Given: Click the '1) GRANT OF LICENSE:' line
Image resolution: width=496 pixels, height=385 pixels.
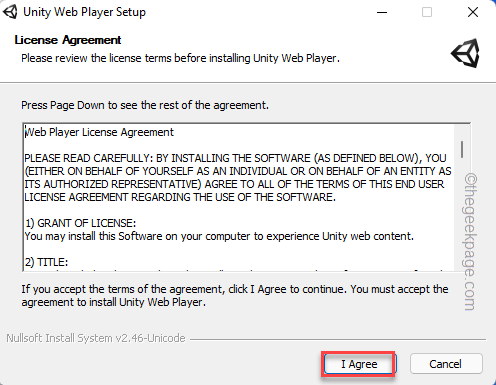Looking at the screenshot, I should point(80,223).
